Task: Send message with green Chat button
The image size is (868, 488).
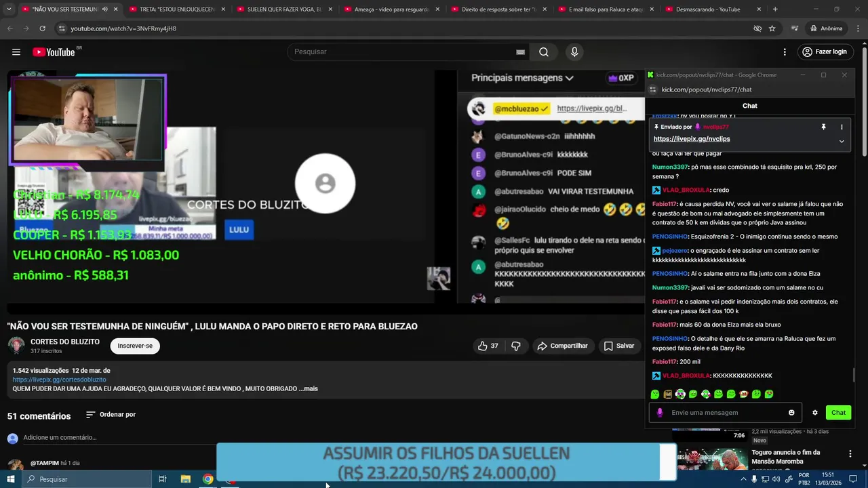Action: pyautogui.click(x=839, y=413)
